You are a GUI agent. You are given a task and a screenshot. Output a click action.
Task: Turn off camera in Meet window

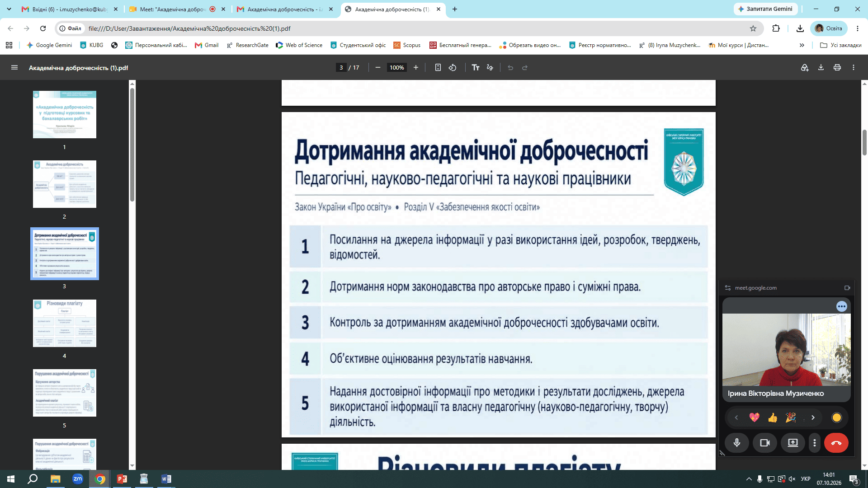point(765,443)
